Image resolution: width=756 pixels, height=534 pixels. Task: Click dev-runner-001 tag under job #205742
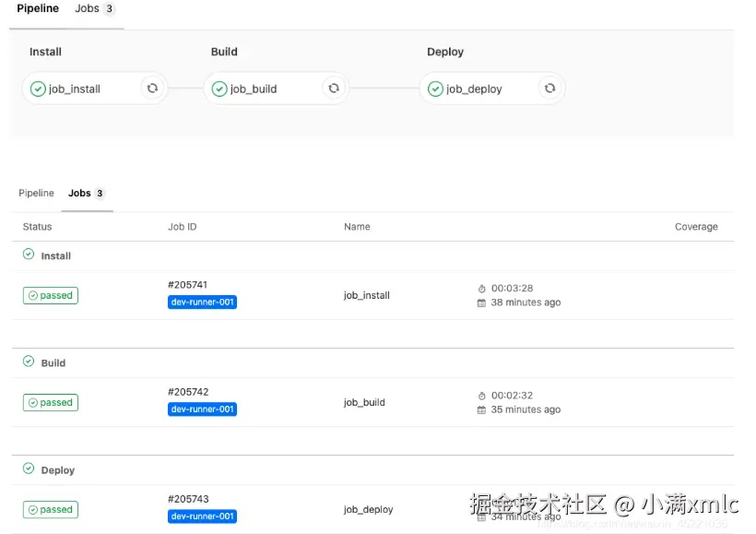(202, 409)
